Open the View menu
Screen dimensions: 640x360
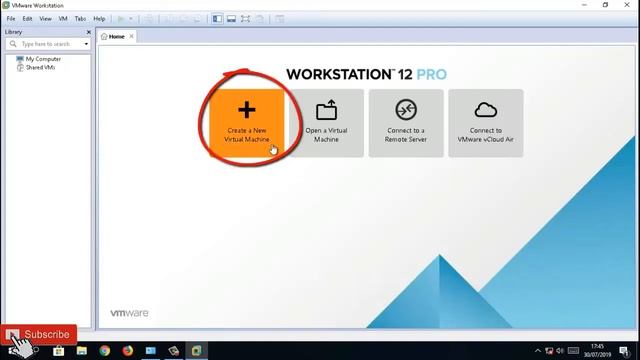point(45,19)
